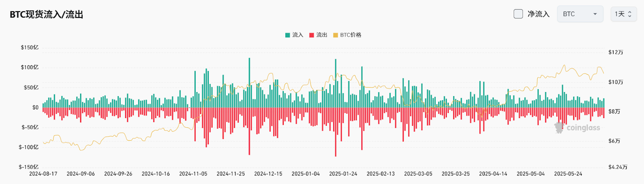Toggle the 流出 legend series
Image resolution: width=644 pixels, height=184 pixels.
318,35
